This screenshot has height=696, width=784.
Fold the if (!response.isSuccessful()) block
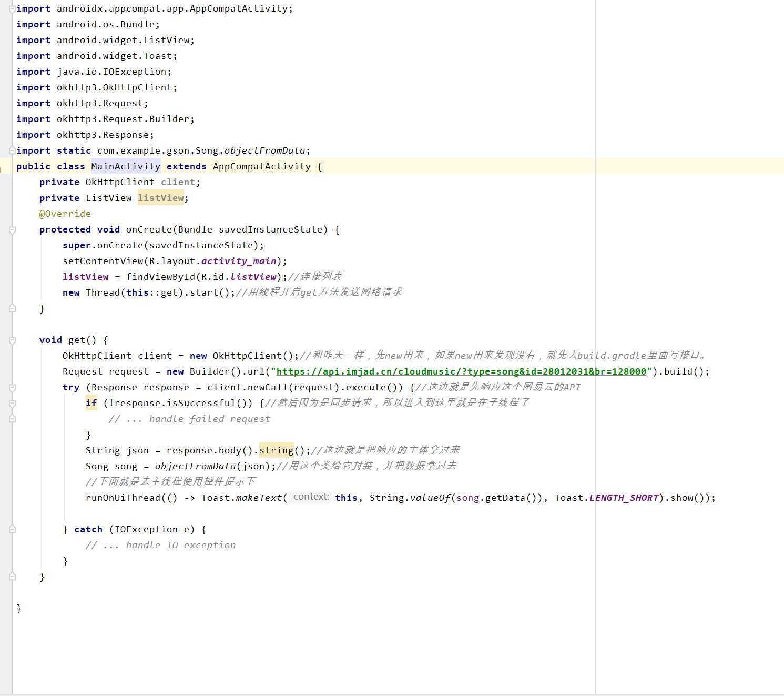pyautogui.click(x=13, y=404)
